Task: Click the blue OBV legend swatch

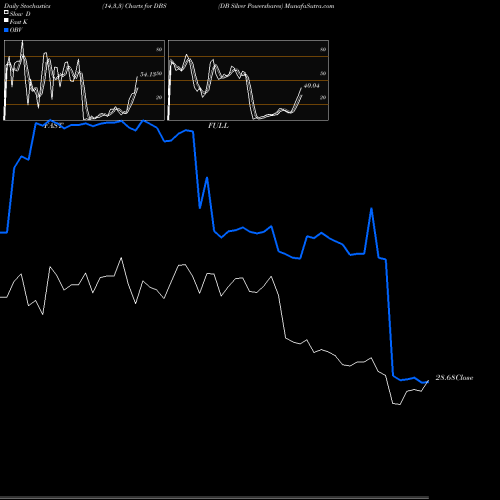Action: tap(6, 30)
